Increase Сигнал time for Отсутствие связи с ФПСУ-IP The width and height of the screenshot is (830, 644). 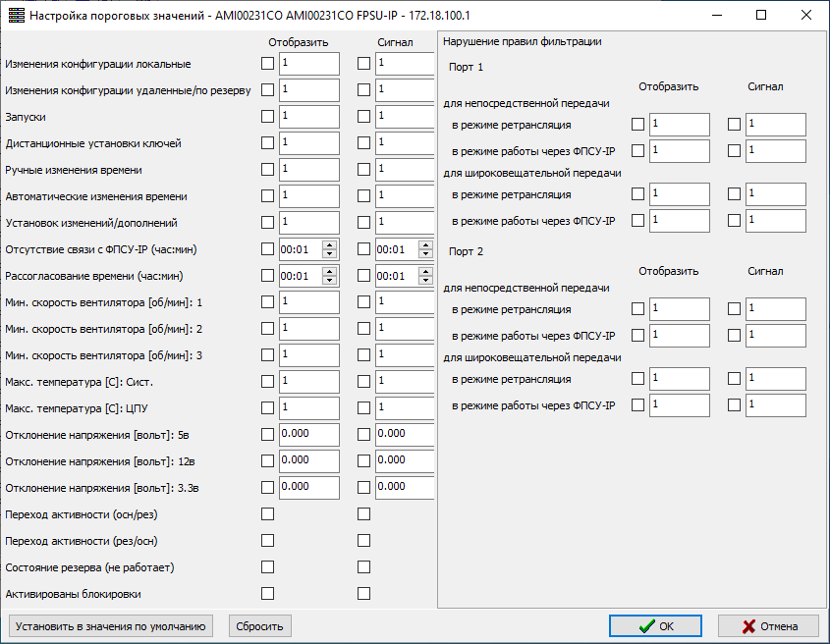tap(426, 245)
